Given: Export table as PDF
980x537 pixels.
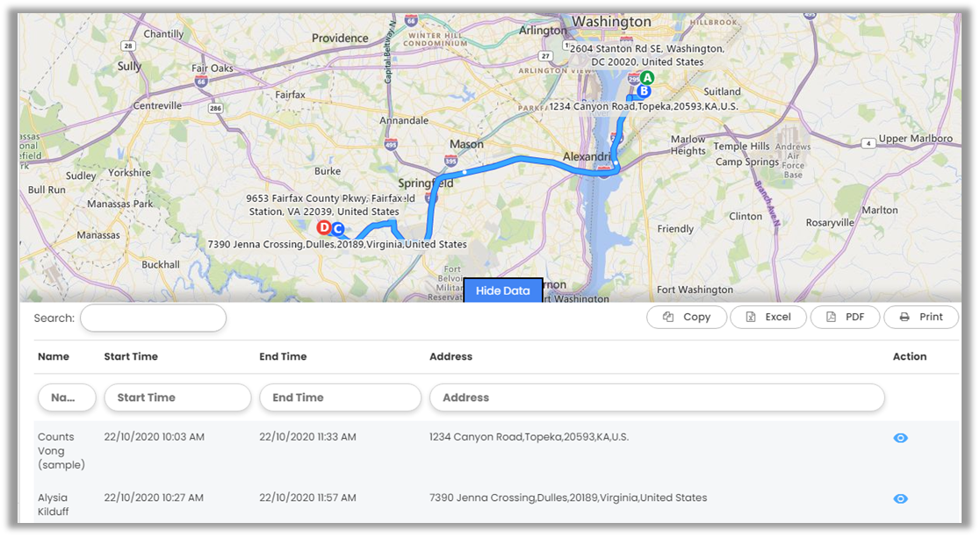Looking at the screenshot, I should click(x=845, y=317).
